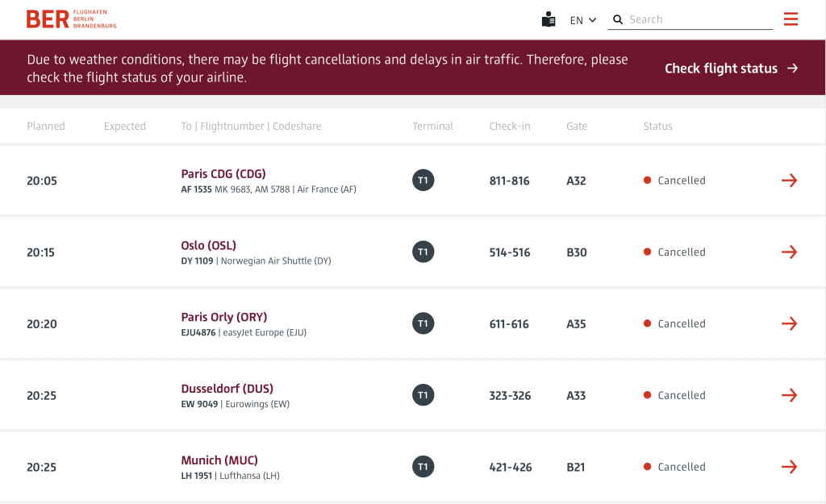Click the Cancelled status of Paris Orly flight
The image size is (826, 504).
(x=681, y=324)
